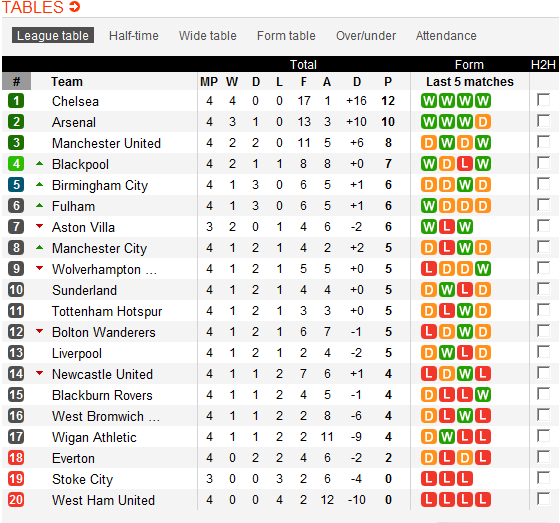Click Arsenal's orange D form badge
This screenshot has height=523, width=560.
pos(483,122)
